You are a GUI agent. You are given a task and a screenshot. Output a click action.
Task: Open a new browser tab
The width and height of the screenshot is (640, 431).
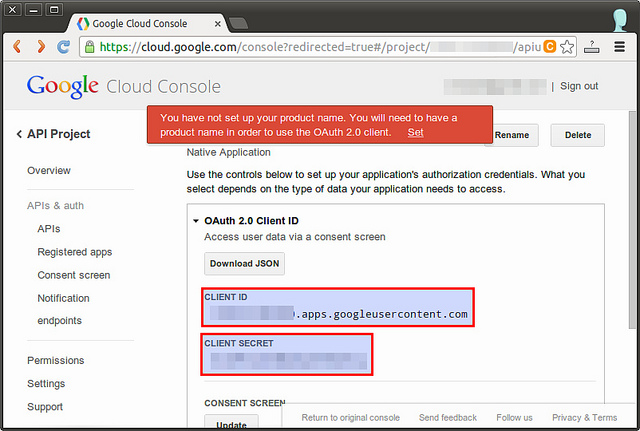[239, 22]
